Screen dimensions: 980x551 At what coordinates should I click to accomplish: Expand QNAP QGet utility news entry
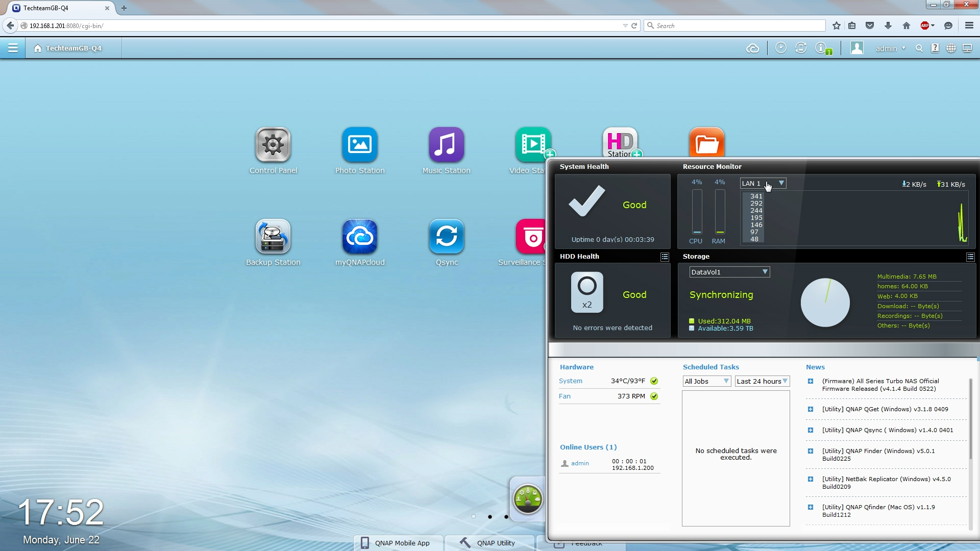click(x=810, y=409)
